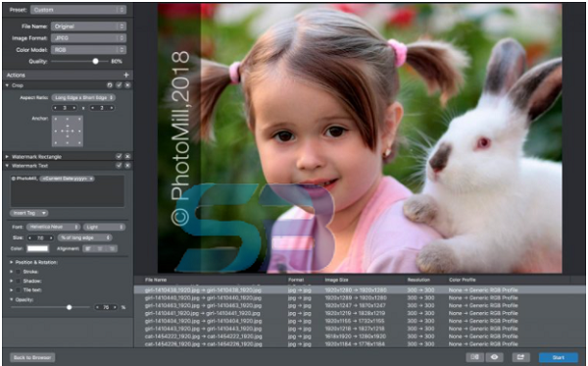This screenshot has height=366, width=588.
Task: Delete the Watermark Rectangle action
Action: (127, 156)
